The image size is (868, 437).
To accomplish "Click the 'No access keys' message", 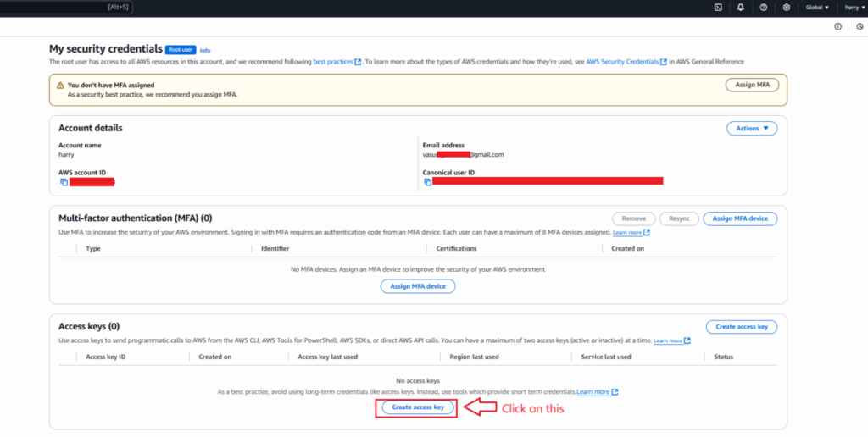I will coord(418,381).
